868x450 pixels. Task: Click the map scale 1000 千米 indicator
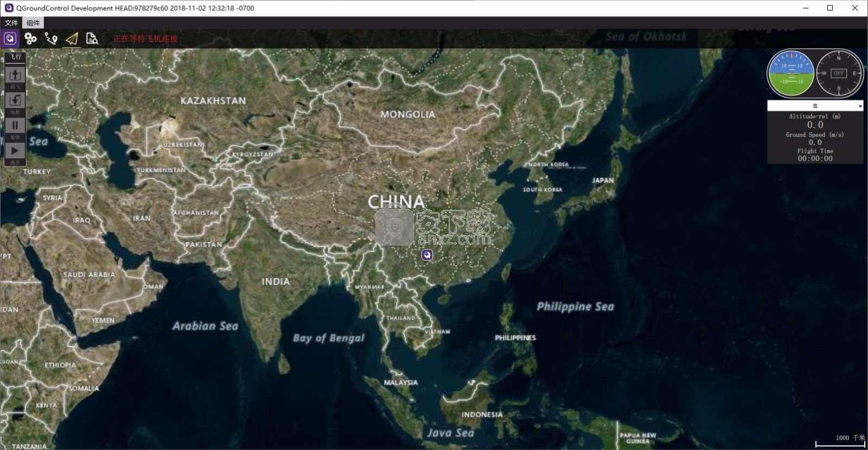tap(840, 441)
